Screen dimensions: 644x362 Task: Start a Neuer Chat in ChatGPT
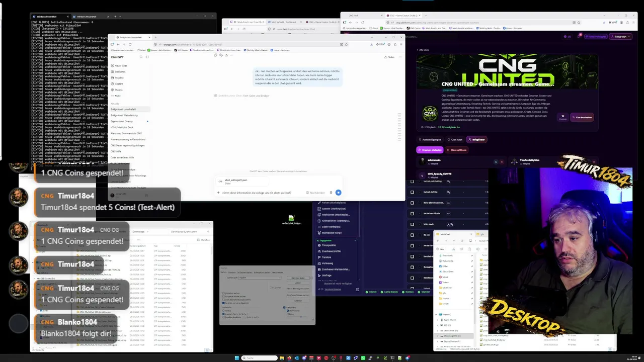pyautogui.click(x=120, y=66)
